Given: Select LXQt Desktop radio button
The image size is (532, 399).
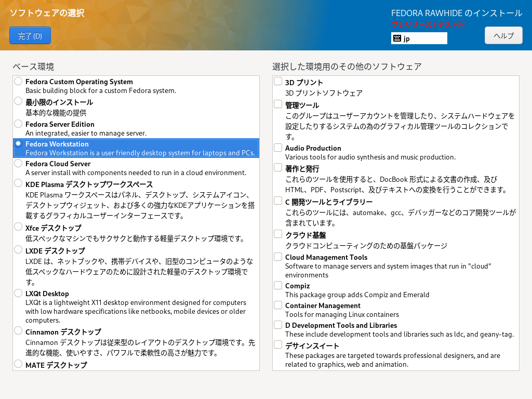Looking at the screenshot, I should click(18, 293).
